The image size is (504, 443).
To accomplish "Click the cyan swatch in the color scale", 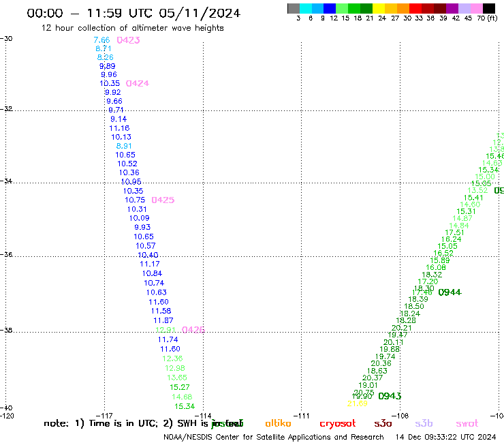I will tap(306, 8).
